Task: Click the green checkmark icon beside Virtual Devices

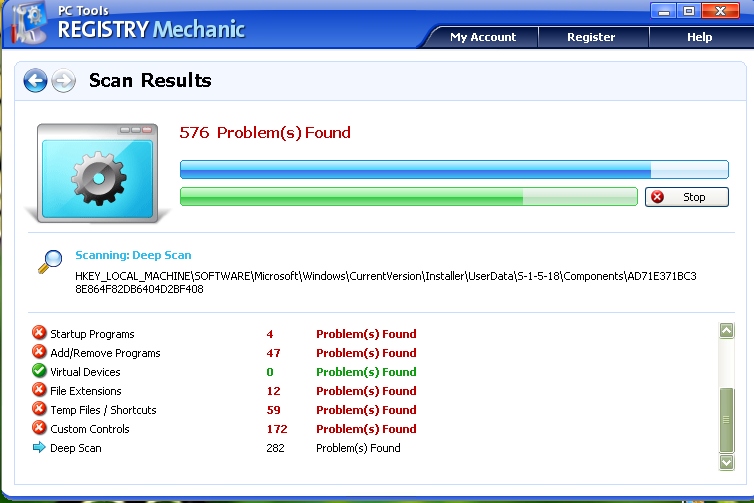Action: coord(39,372)
